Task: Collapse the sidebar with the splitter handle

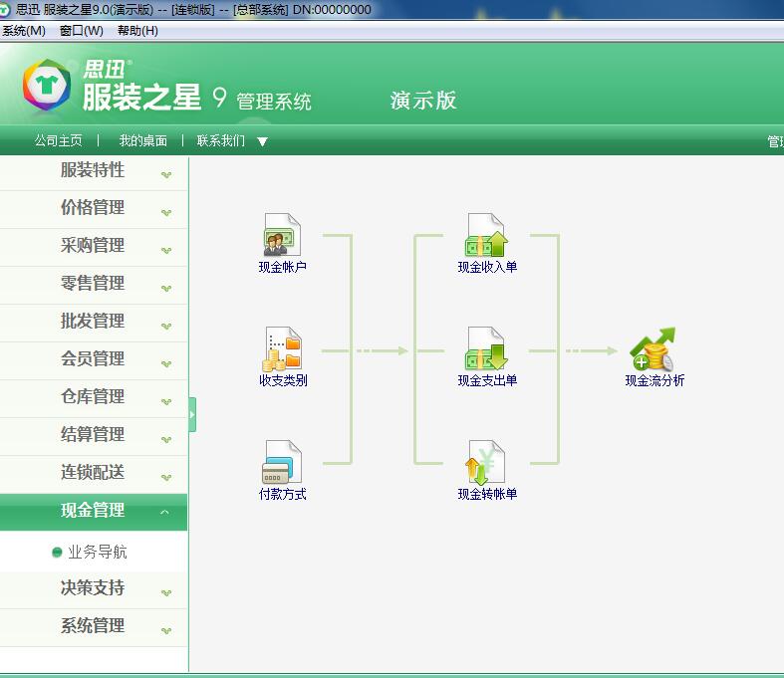Action: pos(192,415)
